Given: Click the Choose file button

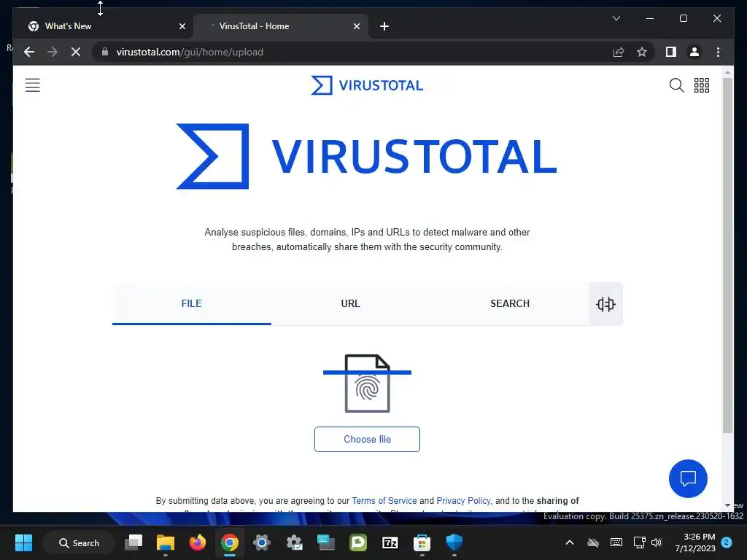Looking at the screenshot, I should 368,439.
